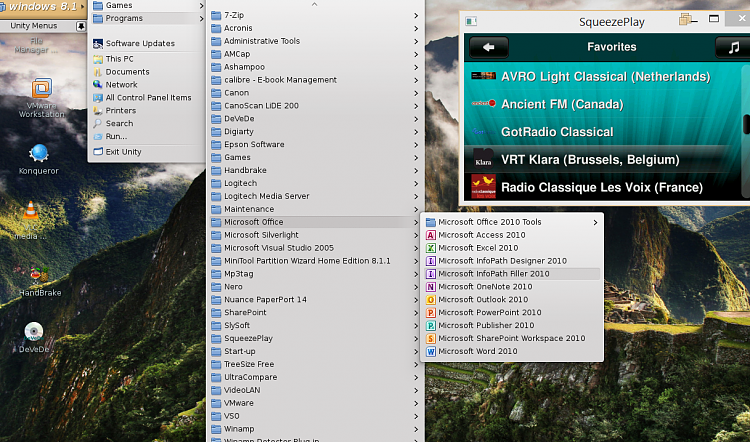750x442 pixels.
Task: Expand the Microsoft Silverlight folder
Action: coord(315,235)
